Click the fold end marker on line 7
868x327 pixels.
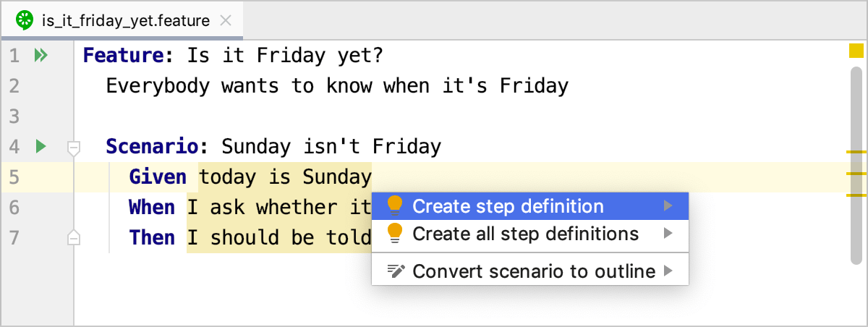pyautogui.click(x=73, y=237)
